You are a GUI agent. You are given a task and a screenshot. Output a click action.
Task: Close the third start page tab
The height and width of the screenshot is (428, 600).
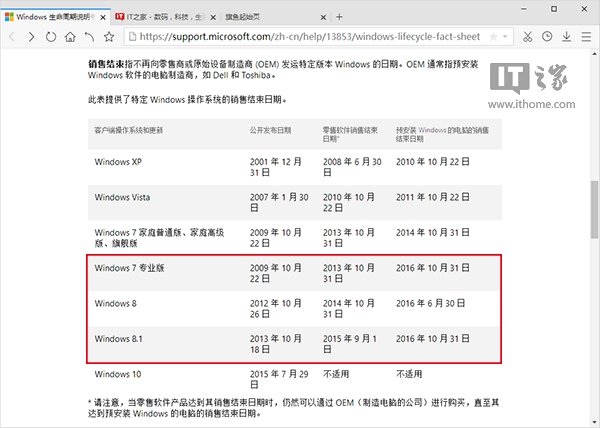(x=323, y=17)
